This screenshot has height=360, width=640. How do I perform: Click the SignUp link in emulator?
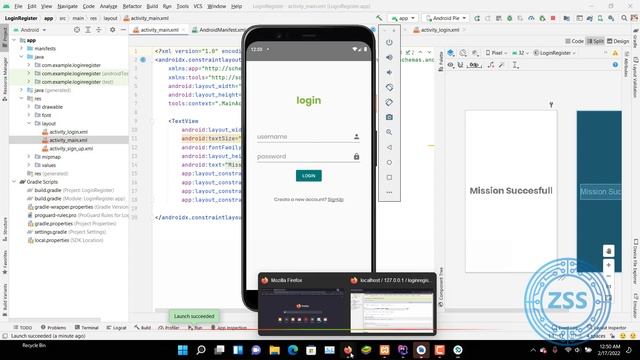click(336, 200)
